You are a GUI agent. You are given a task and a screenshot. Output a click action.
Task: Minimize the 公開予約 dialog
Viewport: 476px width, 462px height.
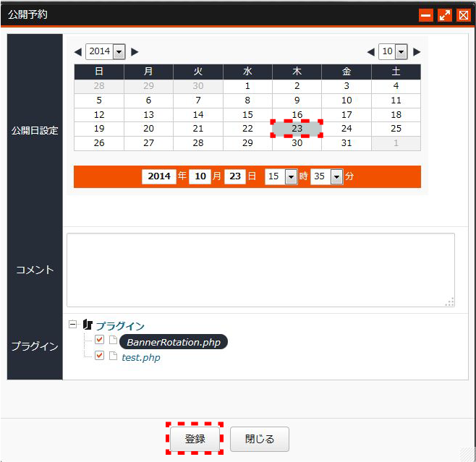[x=426, y=15]
